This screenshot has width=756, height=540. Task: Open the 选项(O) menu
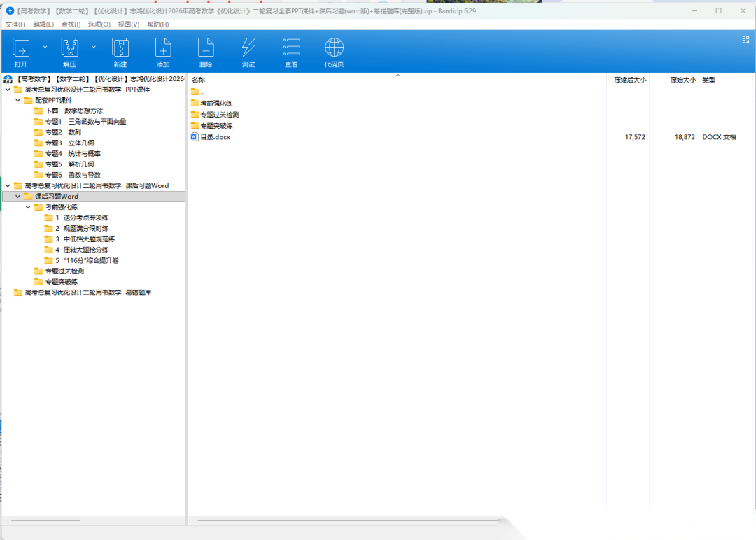click(x=99, y=24)
